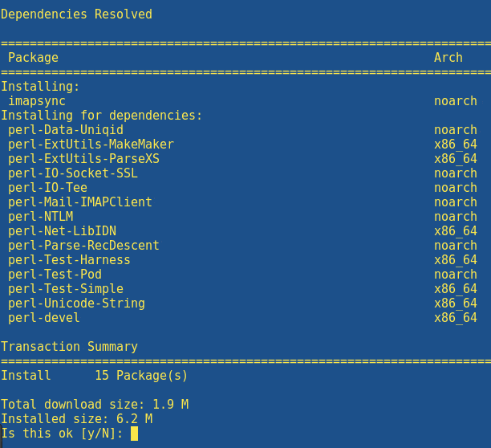Click the perl-devel package name

[x=44, y=318]
